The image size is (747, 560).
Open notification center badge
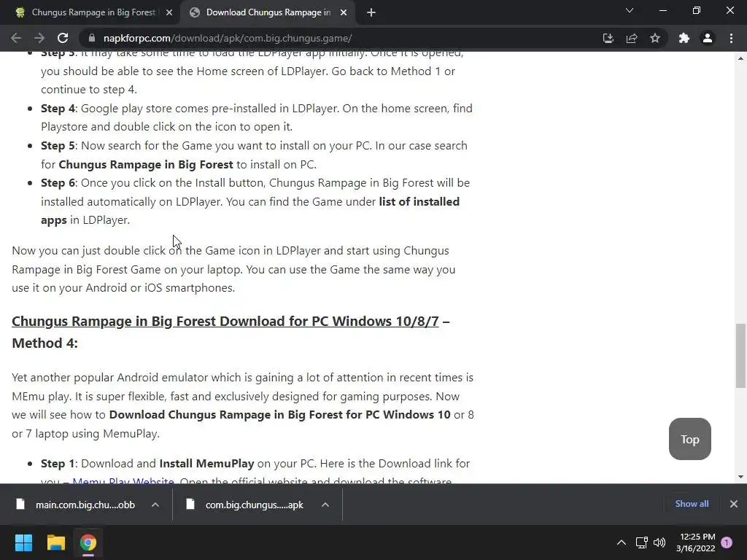(x=727, y=542)
